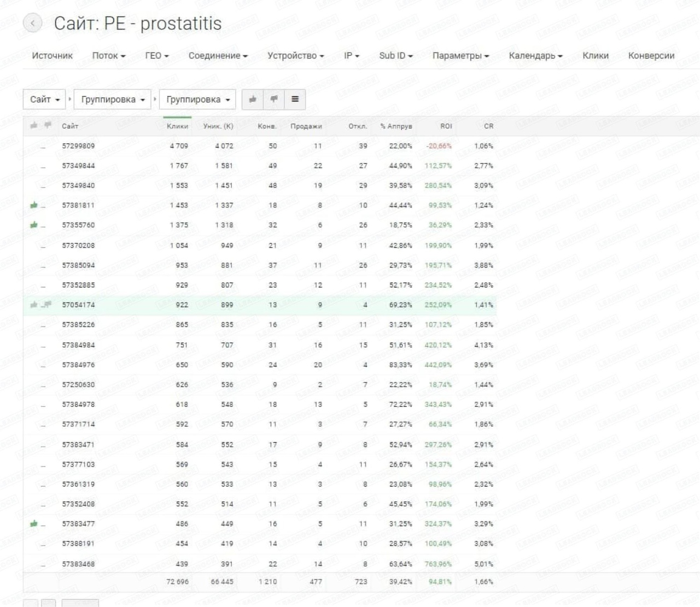Click site ID 57250630

click(78, 384)
